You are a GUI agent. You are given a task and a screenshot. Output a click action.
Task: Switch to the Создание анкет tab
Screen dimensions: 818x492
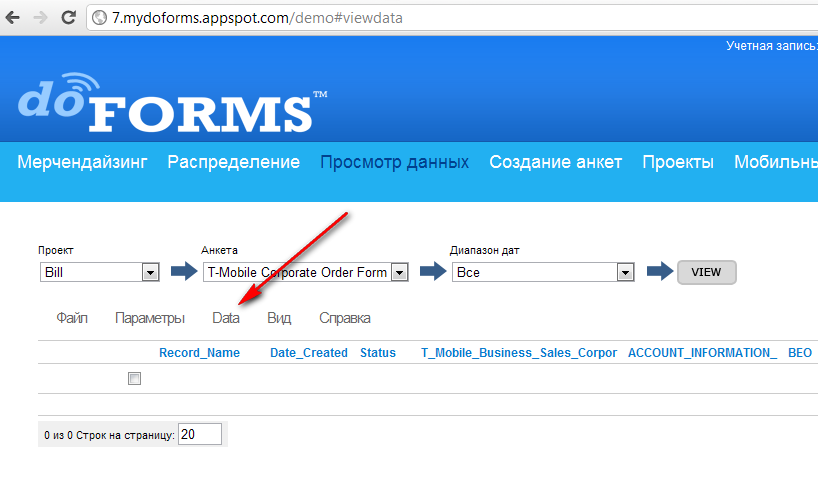(x=555, y=162)
